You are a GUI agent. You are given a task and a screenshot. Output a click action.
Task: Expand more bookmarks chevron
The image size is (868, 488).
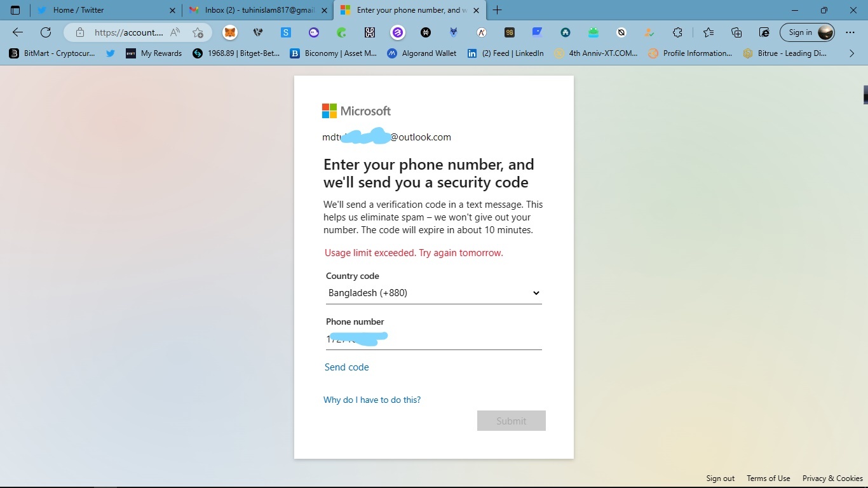click(852, 53)
